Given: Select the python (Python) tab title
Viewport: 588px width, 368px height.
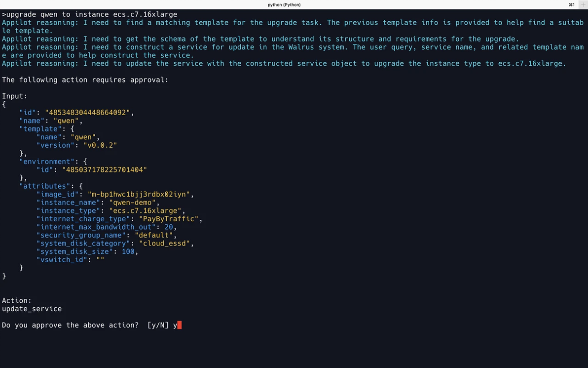Looking at the screenshot, I should click(x=284, y=4).
